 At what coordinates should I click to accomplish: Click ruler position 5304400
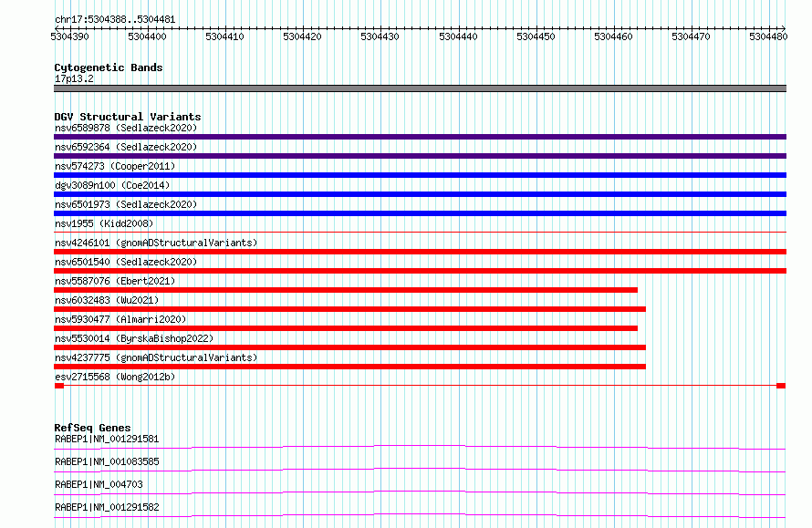[147, 36]
